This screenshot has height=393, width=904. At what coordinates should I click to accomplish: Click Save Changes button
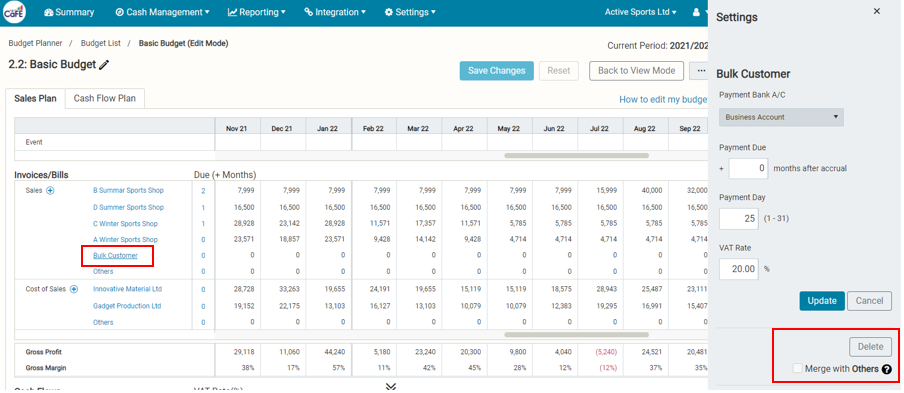point(496,71)
